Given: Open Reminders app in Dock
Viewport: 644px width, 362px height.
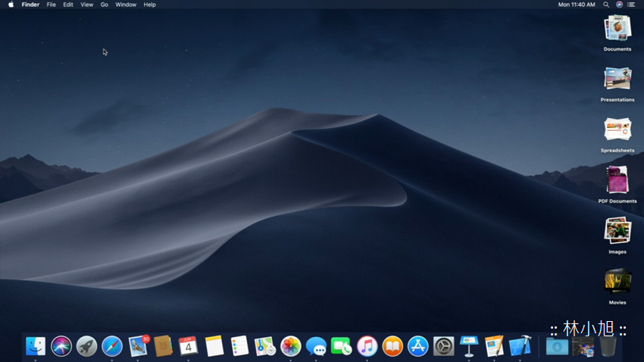Looking at the screenshot, I should [239, 346].
